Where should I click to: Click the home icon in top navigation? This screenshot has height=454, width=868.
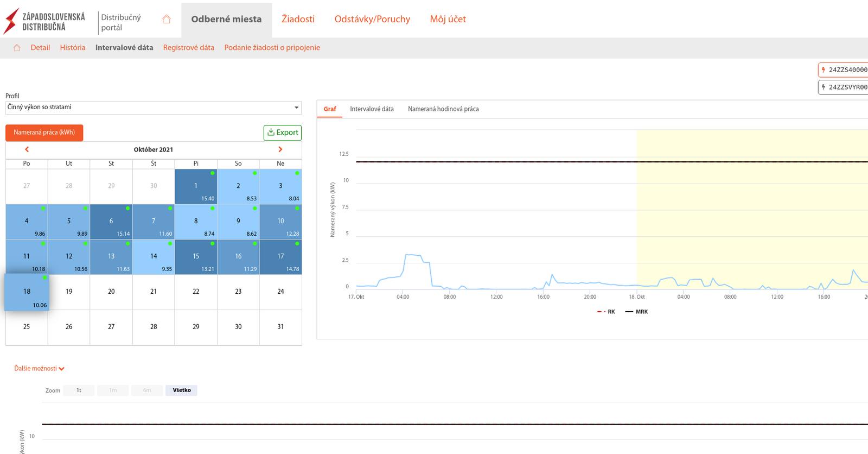click(167, 20)
